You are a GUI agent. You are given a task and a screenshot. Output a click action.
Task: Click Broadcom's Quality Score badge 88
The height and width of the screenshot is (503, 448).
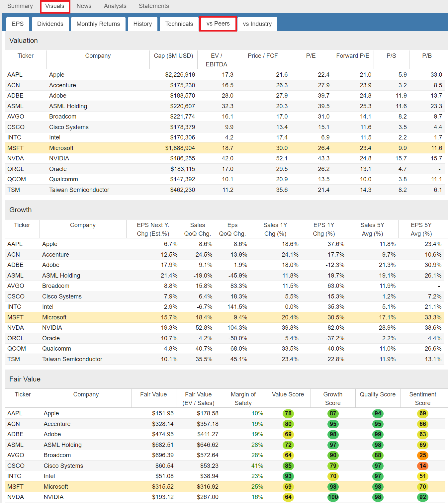378,455
